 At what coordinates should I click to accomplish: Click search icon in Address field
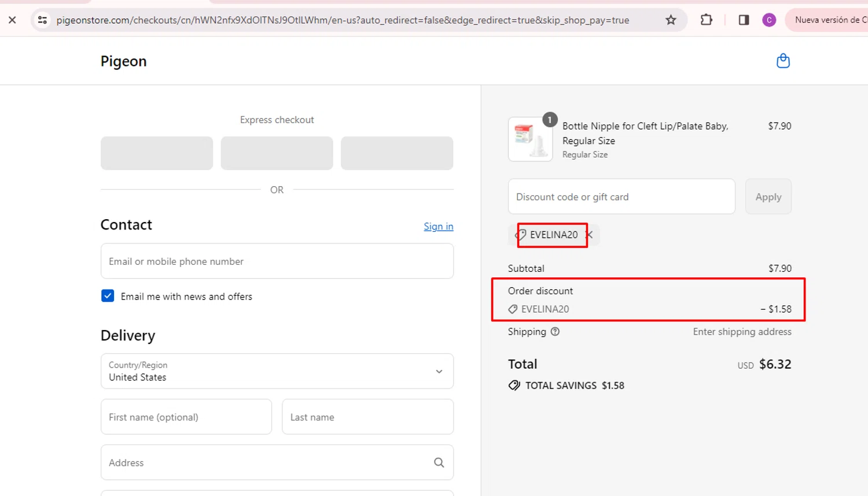coord(439,462)
